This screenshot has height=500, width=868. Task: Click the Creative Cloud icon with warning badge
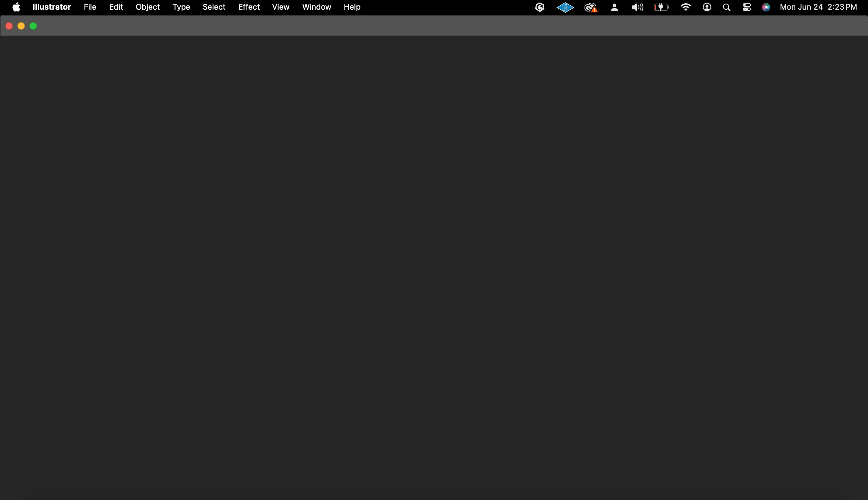[x=591, y=7]
